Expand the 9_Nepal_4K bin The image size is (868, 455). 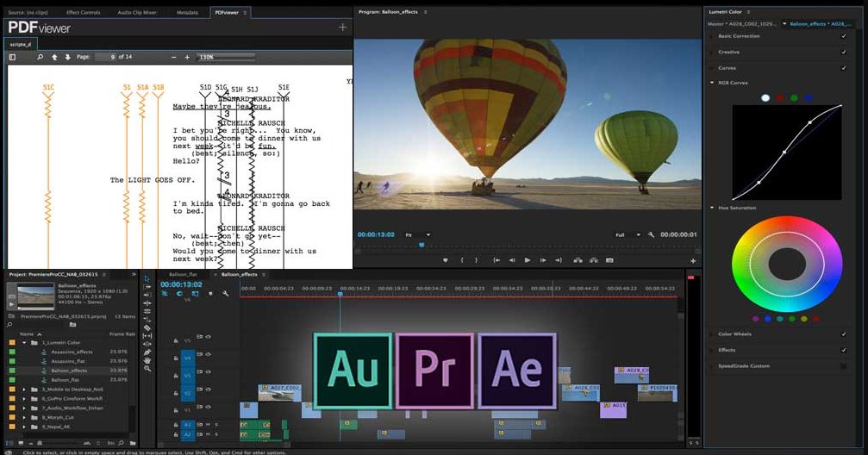pos(24,427)
